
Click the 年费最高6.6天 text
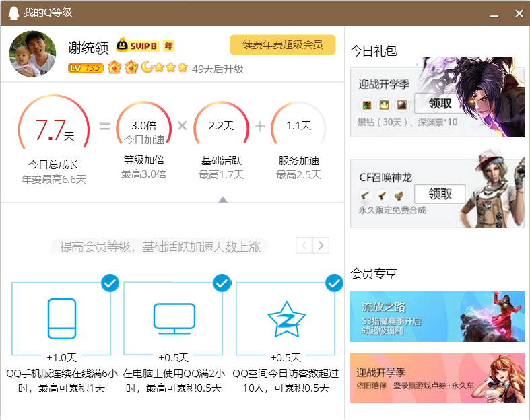click(54, 180)
